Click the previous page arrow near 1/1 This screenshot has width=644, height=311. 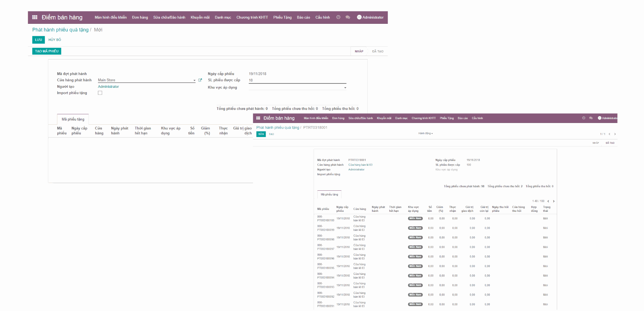click(x=609, y=134)
